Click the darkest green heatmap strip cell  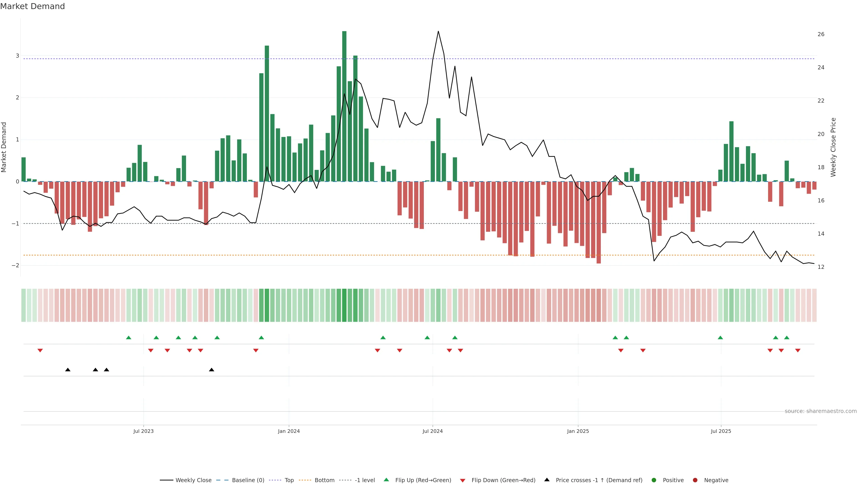point(344,305)
